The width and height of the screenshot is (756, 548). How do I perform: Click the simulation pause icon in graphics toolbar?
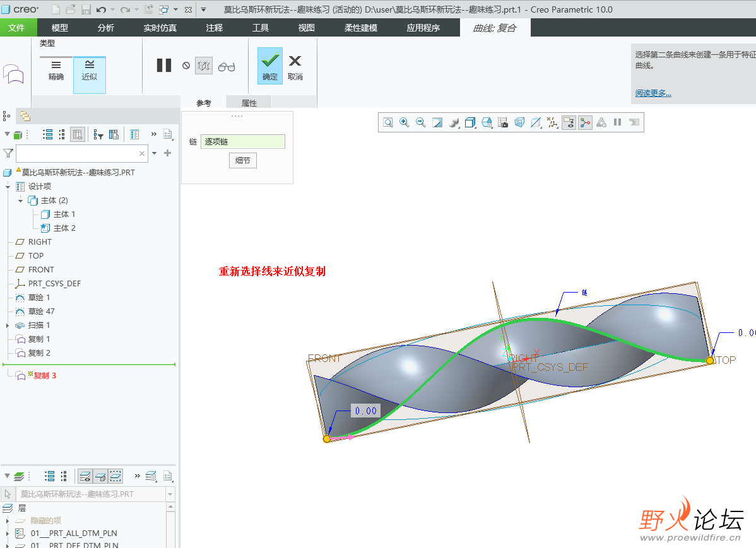click(x=618, y=122)
